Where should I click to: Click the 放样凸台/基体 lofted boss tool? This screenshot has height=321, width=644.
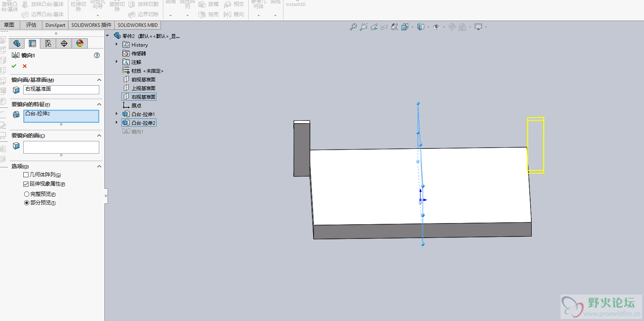[x=43, y=4]
